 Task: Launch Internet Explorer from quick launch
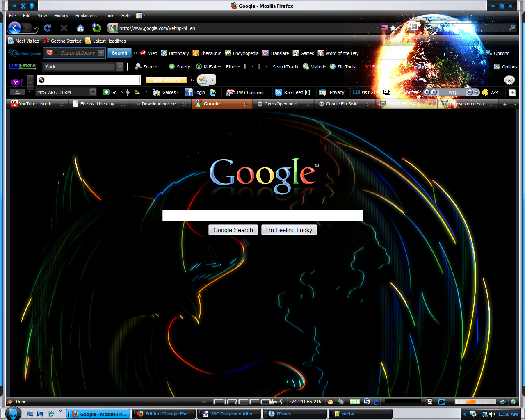51,414
